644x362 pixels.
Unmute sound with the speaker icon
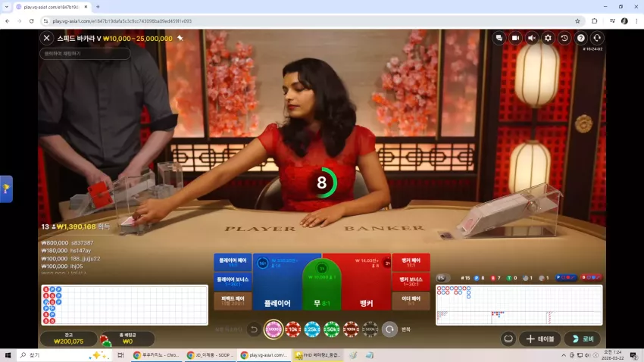pyautogui.click(x=532, y=38)
